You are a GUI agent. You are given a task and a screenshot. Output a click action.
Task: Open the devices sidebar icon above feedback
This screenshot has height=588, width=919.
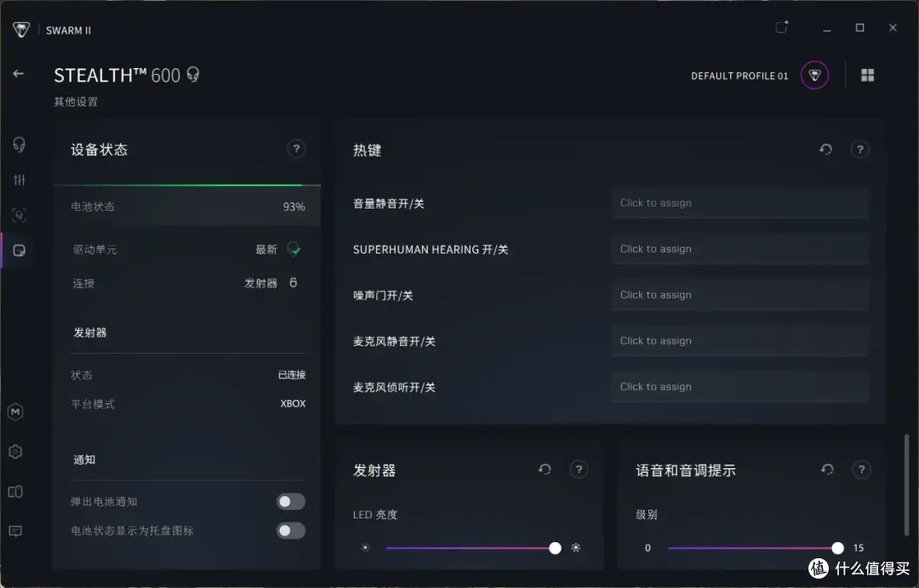click(16, 491)
